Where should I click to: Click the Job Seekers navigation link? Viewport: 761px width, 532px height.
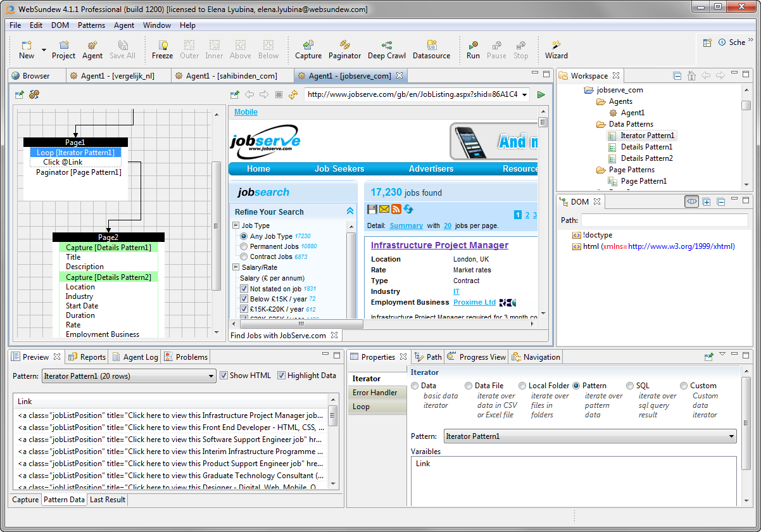tap(339, 168)
